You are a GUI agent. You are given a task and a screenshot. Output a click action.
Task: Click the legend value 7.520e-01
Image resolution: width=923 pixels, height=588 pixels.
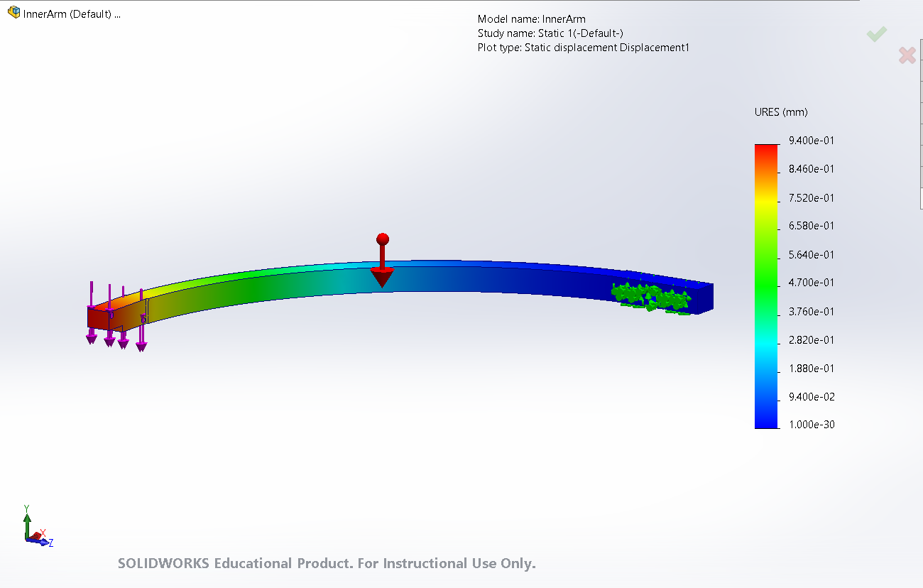click(810, 197)
